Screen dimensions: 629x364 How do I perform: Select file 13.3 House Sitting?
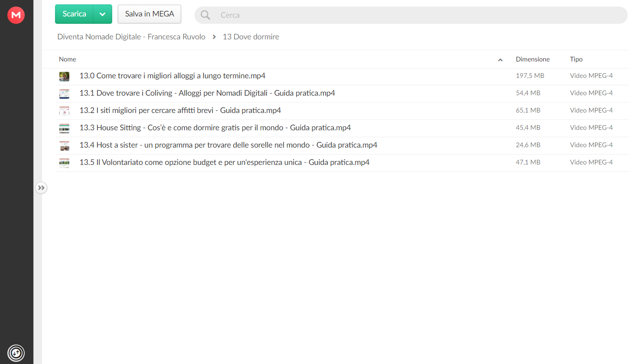click(215, 128)
